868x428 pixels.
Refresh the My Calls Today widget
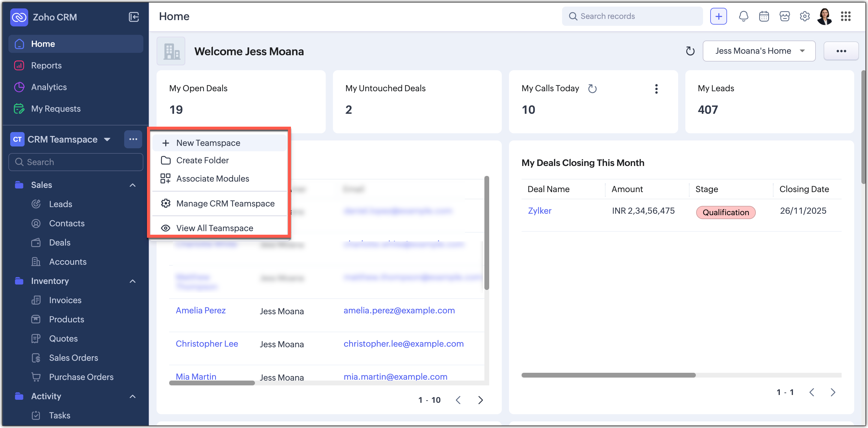[x=592, y=89]
